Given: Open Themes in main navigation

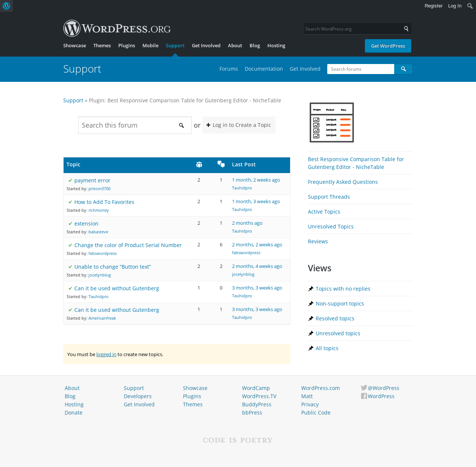Looking at the screenshot, I should tap(102, 45).
